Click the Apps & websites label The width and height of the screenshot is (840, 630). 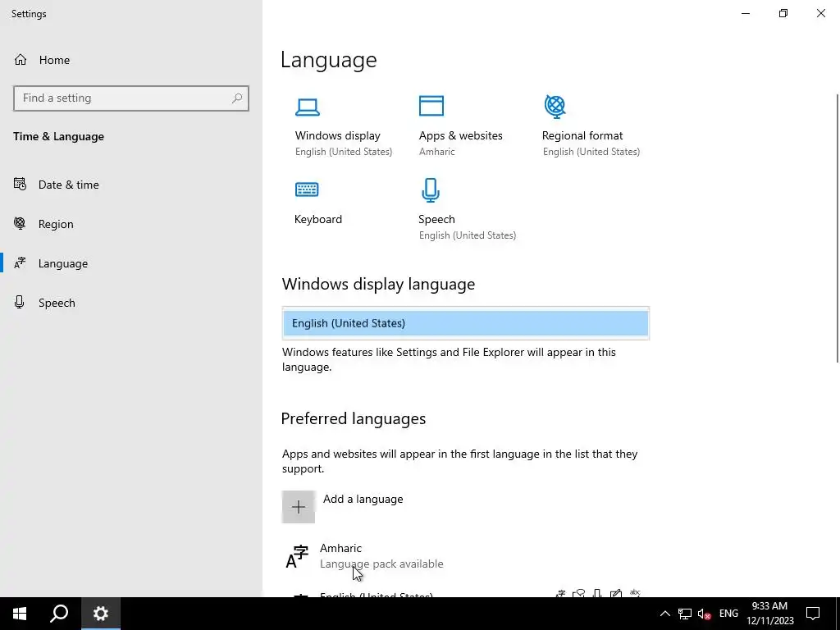pos(461,135)
